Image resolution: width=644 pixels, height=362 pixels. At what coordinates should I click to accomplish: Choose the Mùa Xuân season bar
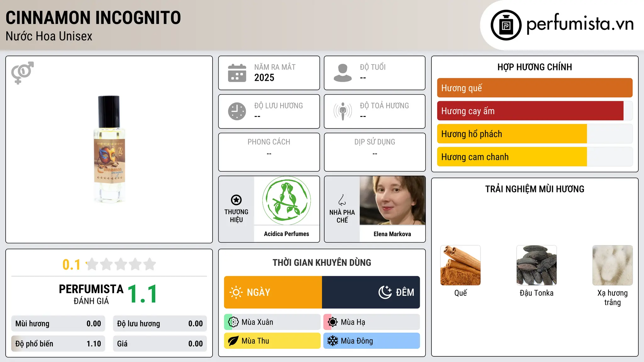point(272,322)
